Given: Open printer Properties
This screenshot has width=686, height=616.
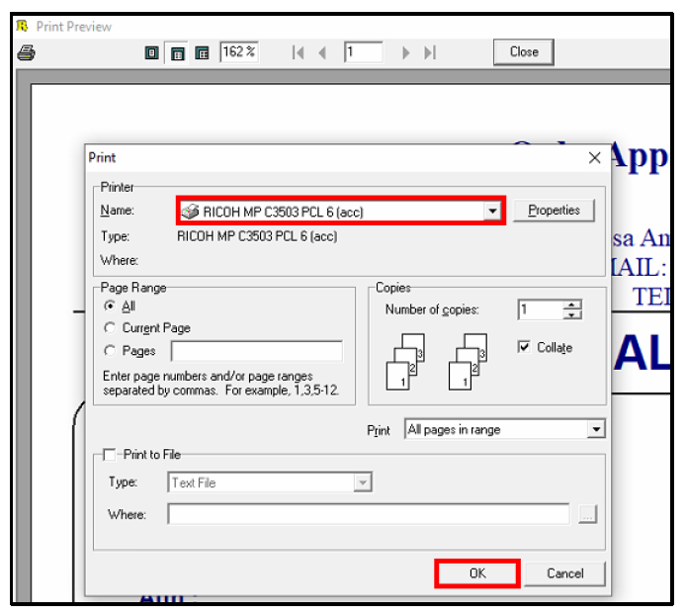Looking at the screenshot, I should coord(554,211).
